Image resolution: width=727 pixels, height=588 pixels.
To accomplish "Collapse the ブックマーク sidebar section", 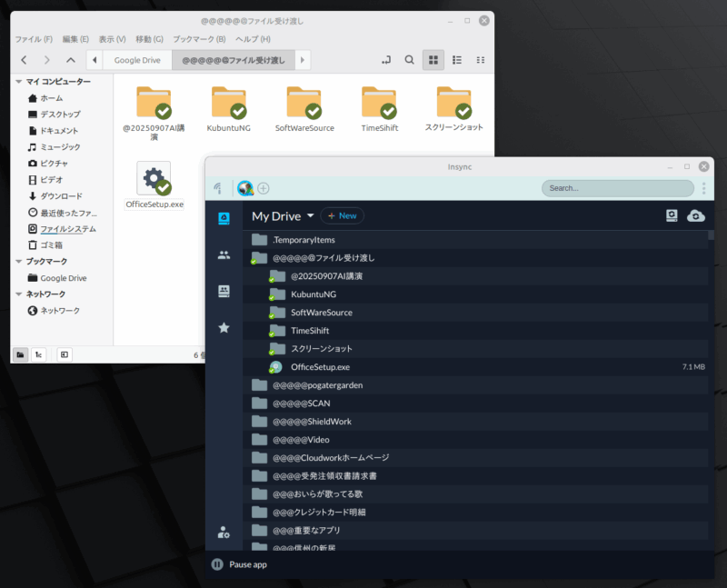I will pyautogui.click(x=20, y=262).
